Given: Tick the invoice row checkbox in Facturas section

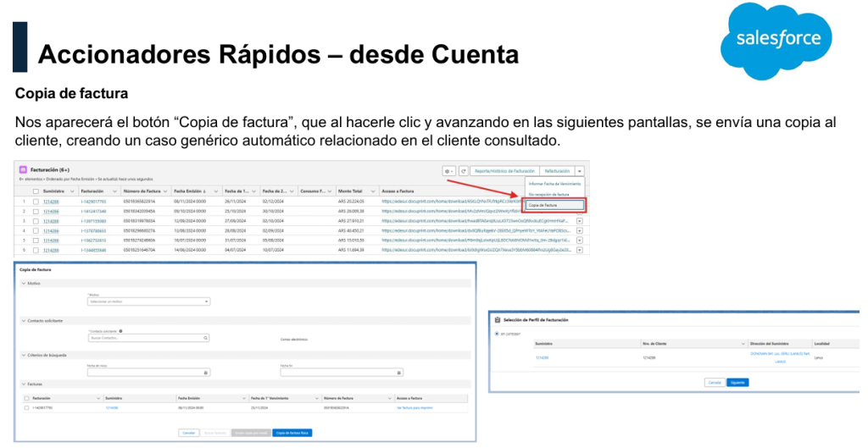Looking at the screenshot, I should [25, 407].
